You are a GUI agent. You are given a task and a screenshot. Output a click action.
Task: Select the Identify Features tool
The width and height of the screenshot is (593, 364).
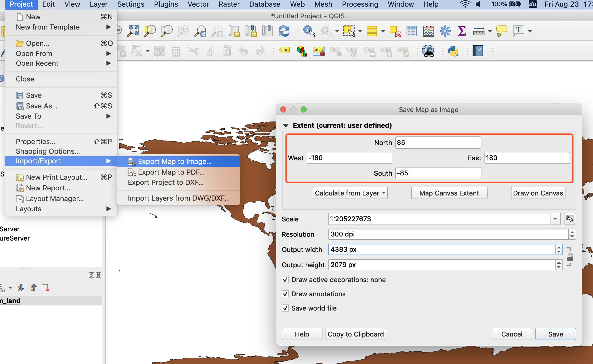pyautogui.click(x=309, y=31)
